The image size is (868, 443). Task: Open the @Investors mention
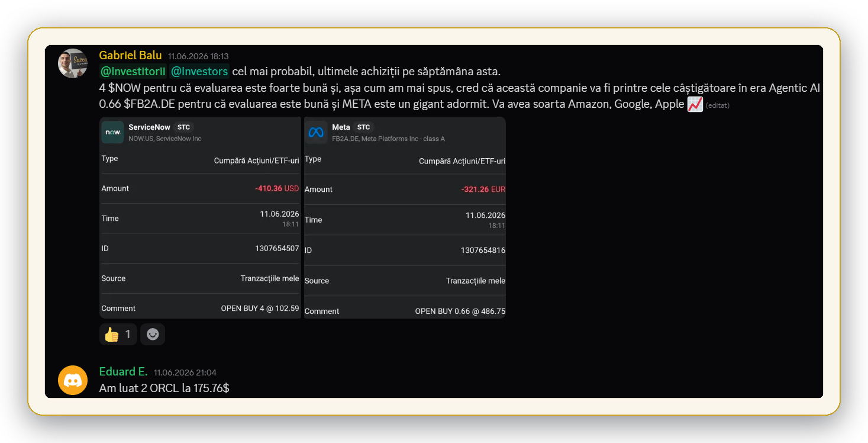coord(199,72)
